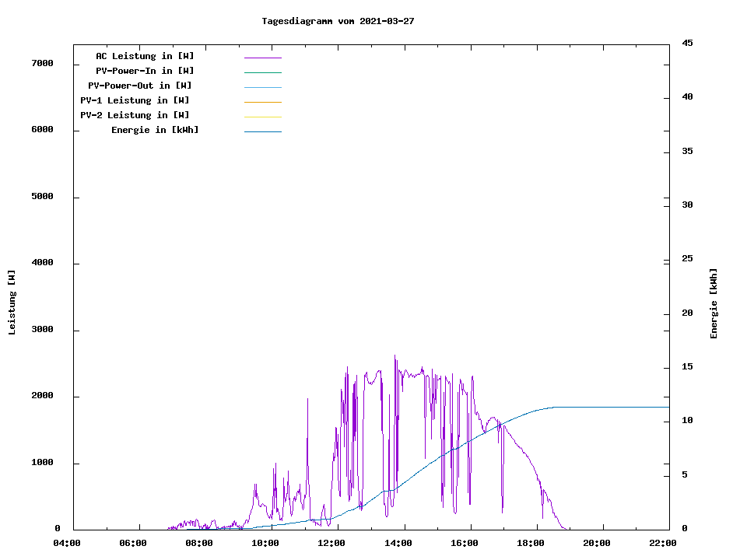Screen dimensions: 747x560
Task: Click the yellow line sample beside PV-2 Leistung
Action: tap(262, 117)
